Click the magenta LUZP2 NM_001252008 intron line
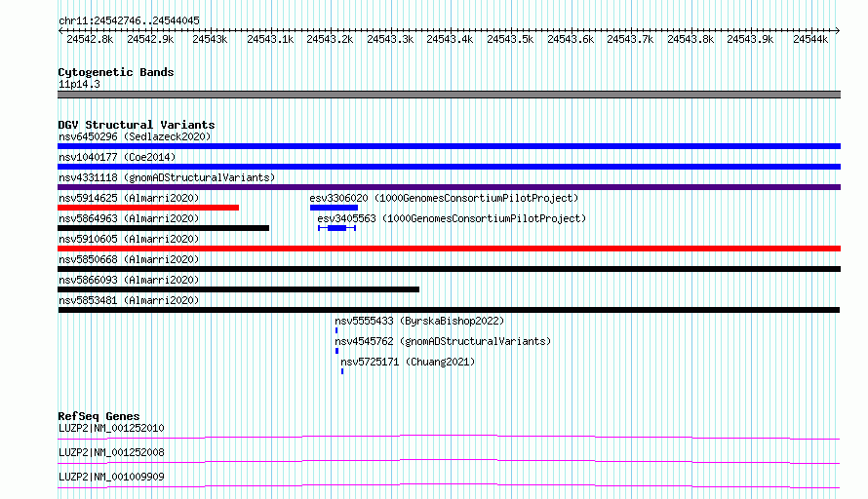Image resolution: width=868 pixels, height=499 pixels. click(449, 461)
